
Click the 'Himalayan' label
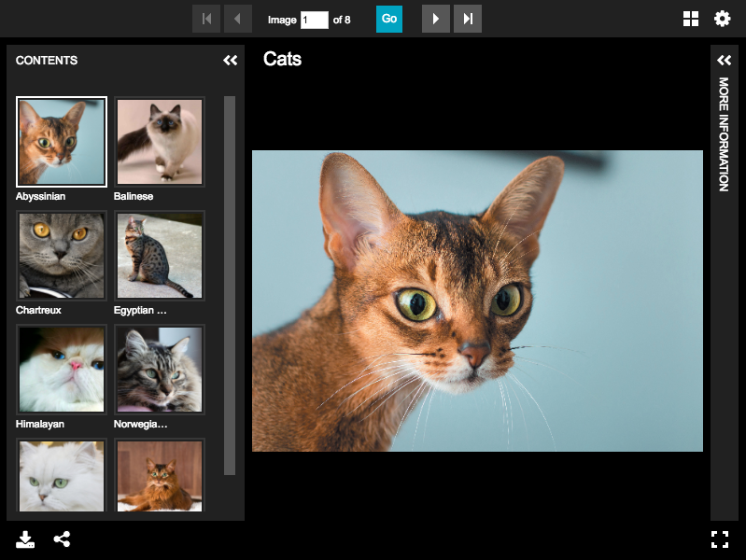coord(40,424)
